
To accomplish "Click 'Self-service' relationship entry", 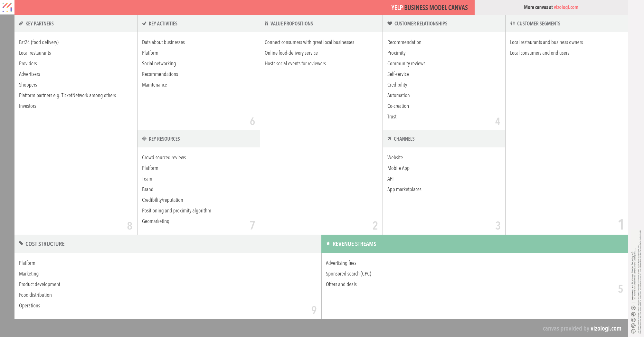I will (398, 74).
